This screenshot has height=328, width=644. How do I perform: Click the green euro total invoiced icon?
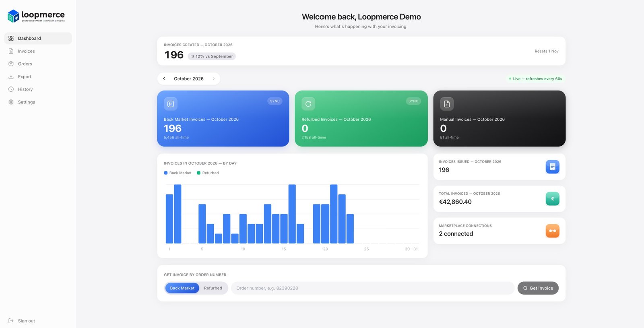[552, 199]
